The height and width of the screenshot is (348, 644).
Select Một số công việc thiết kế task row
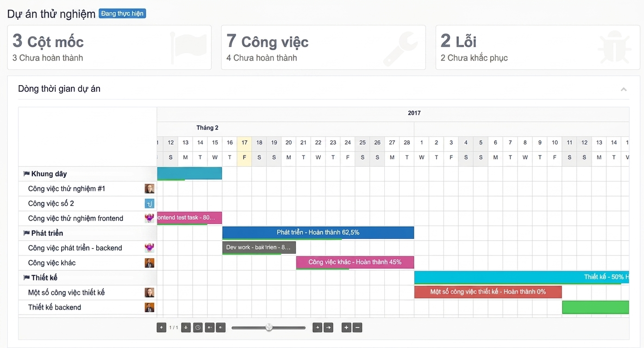[x=88, y=292]
